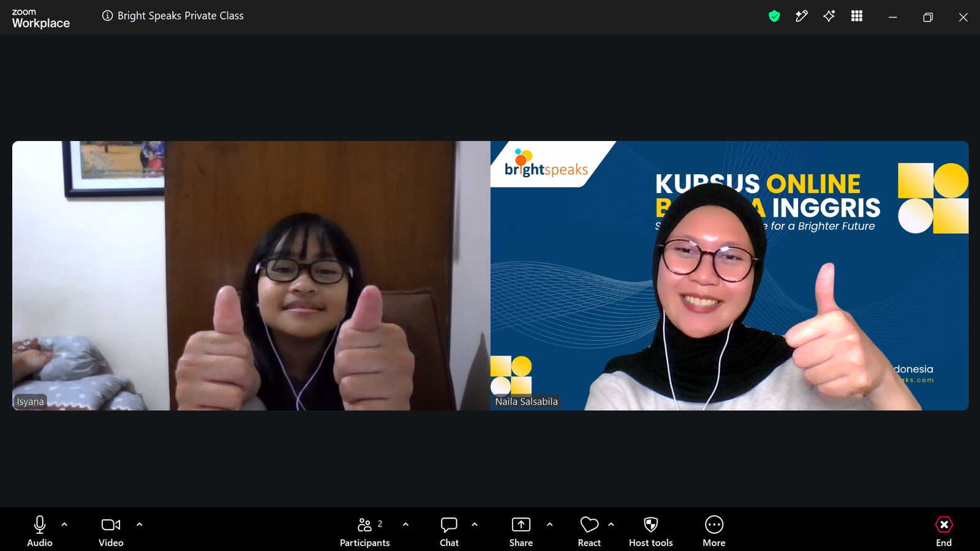Mute the microphone with the Audio button

tap(40, 531)
